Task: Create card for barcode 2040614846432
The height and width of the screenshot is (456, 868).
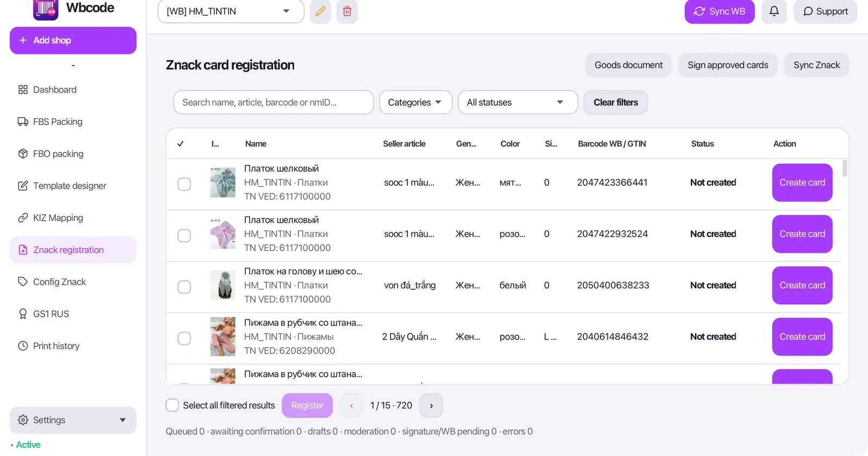Action: [x=802, y=337]
